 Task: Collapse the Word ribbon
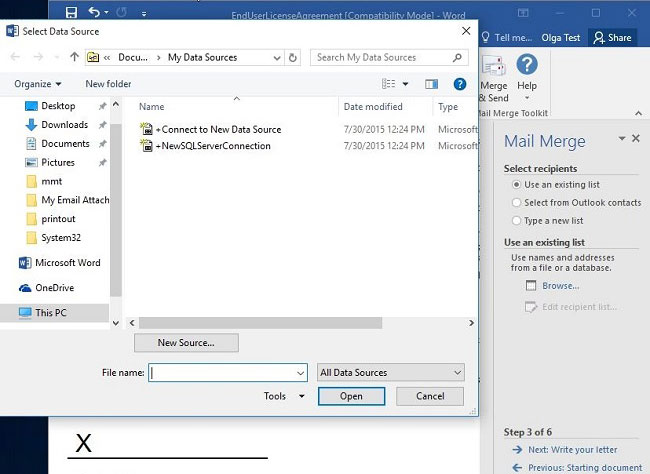[638, 113]
